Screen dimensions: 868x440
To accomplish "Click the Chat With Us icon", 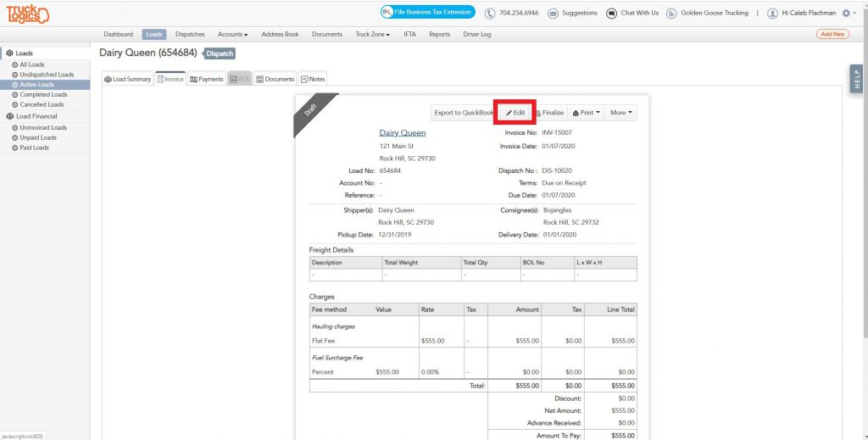I will pos(611,14).
